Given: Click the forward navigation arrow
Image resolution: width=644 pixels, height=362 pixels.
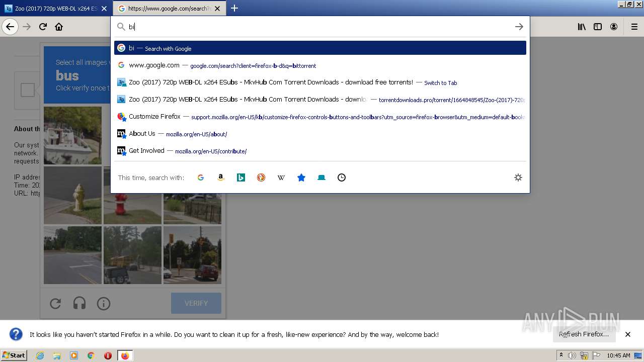Looking at the screenshot, I should coord(27,27).
